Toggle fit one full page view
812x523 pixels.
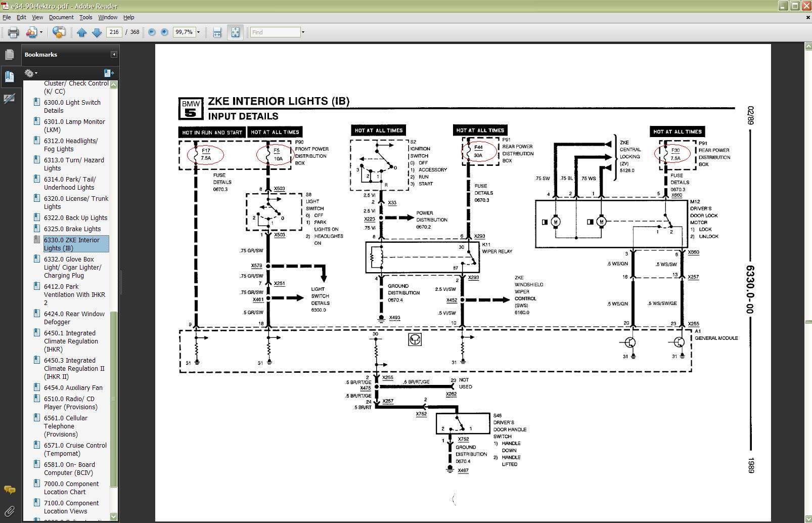[235, 32]
